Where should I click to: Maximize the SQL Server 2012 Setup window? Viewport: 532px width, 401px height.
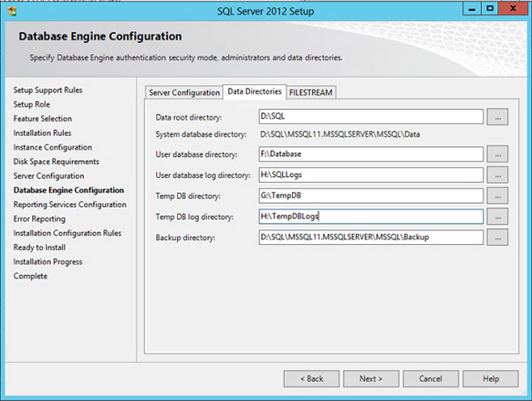[490, 9]
